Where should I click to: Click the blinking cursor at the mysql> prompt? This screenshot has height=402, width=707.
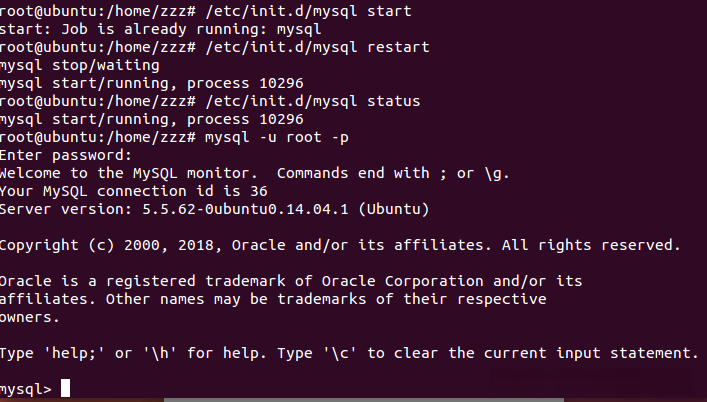point(66,388)
